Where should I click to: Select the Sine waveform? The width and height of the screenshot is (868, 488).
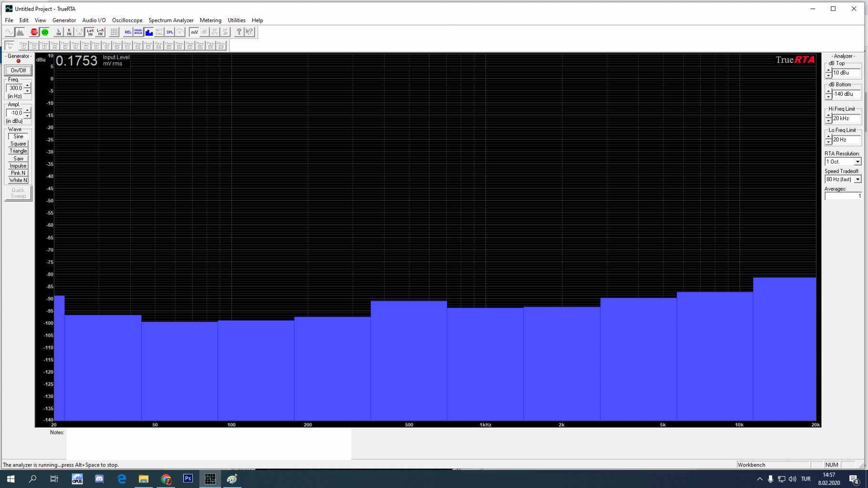pos(18,136)
